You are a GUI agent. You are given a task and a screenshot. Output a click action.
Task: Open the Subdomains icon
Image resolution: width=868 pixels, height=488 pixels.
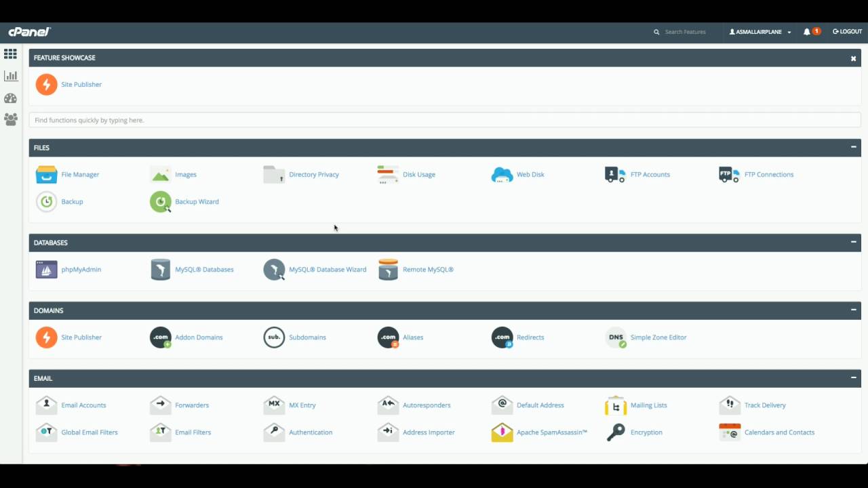[x=274, y=337]
